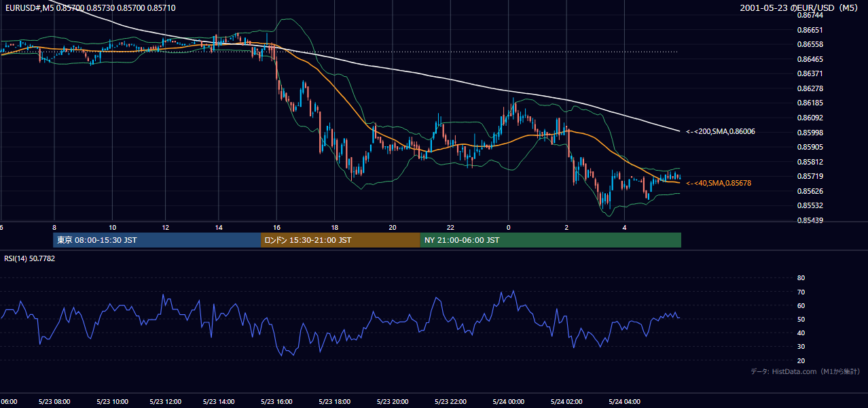Click price axis value 0.85532
The image size is (868, 408).
tap(810, 205)
